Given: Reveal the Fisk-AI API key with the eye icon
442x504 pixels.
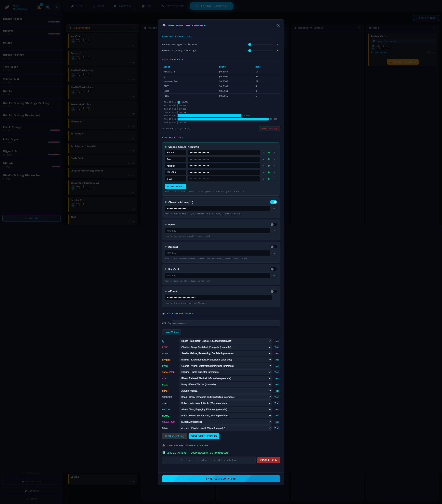Looking at the screenshot, I should click(x=263, y=153).
